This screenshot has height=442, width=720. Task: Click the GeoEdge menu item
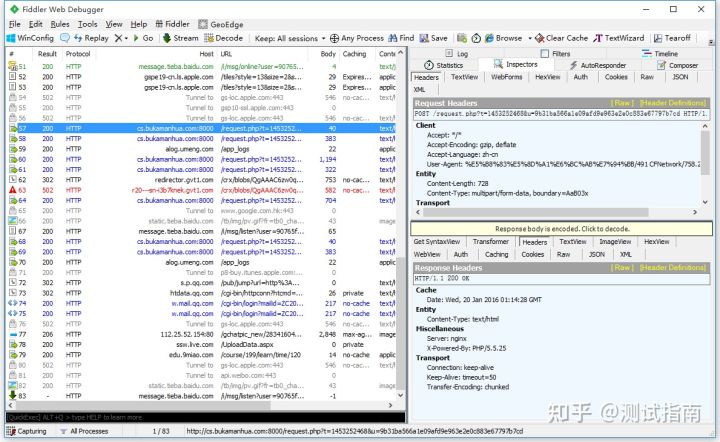[221, 24]
